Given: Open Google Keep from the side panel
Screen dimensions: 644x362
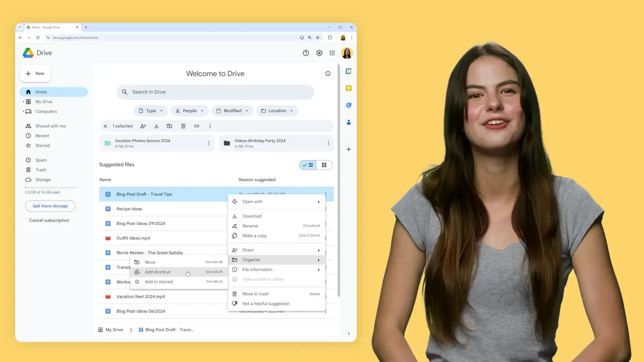Looking at the screenshot, I should pyautogui.click(x=349, y=88).
